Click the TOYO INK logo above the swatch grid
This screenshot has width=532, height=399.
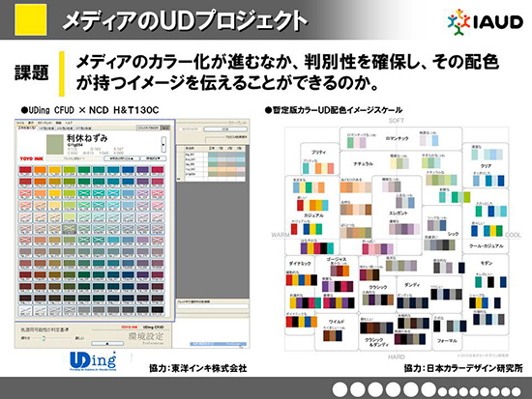31,158
